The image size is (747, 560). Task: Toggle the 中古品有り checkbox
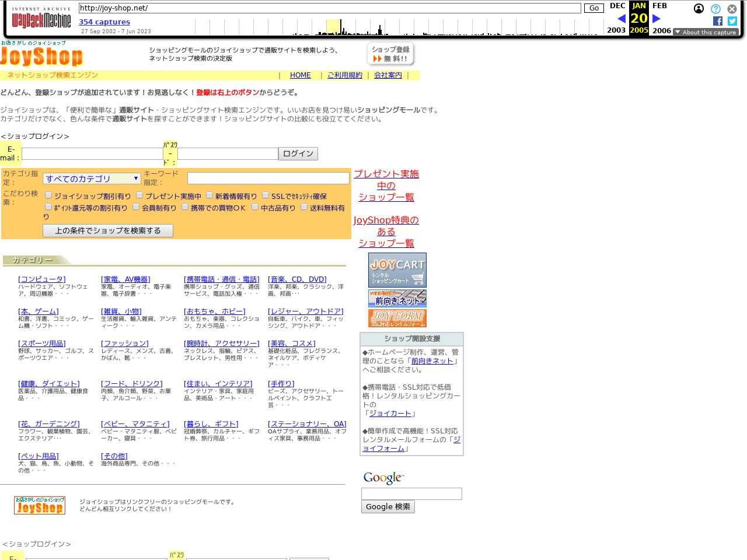click(x=255, y=206)
